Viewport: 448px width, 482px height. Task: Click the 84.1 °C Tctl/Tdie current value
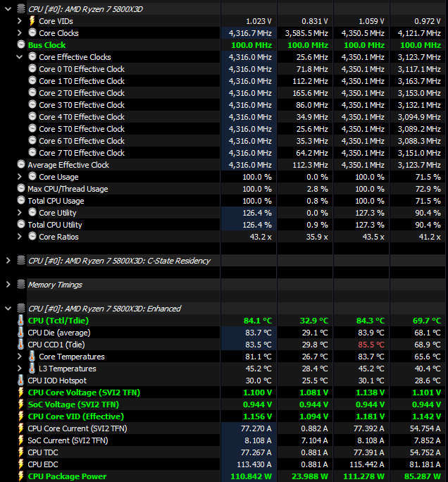coord(258,321)
